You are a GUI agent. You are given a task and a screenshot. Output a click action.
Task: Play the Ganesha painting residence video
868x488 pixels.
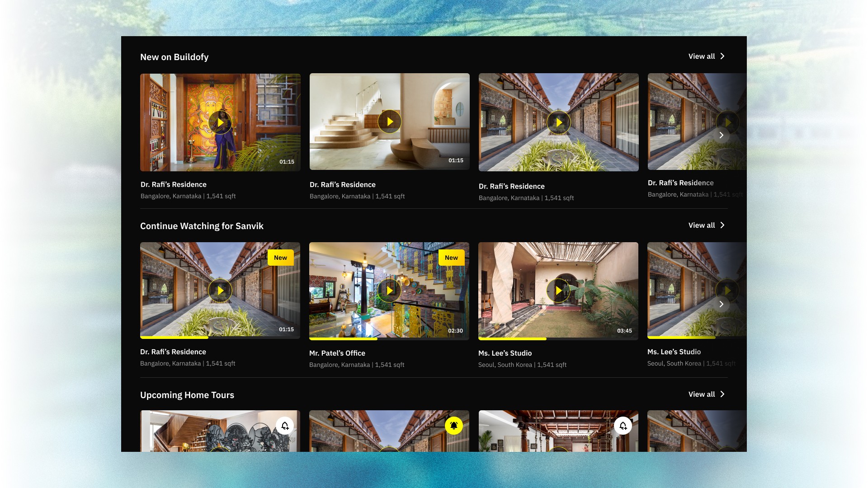pyautogui.click(x=220, y=122)
